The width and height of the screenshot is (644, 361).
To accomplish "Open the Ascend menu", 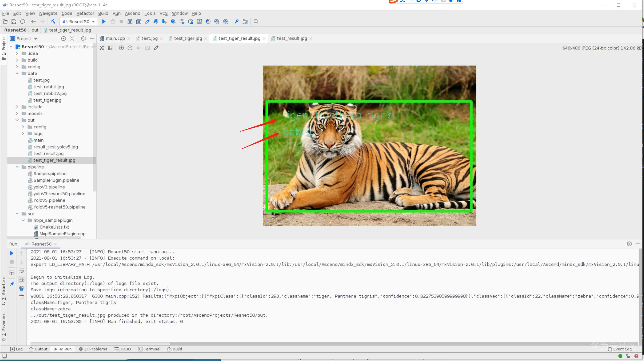I will coord(132,13).
